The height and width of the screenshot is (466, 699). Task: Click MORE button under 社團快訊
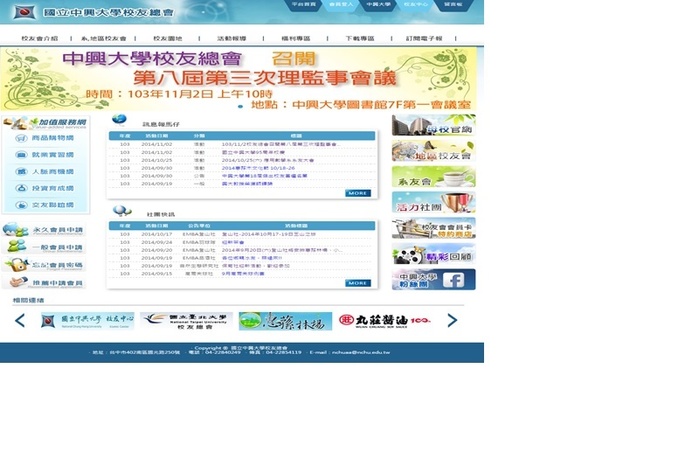(x=357, y=283)
